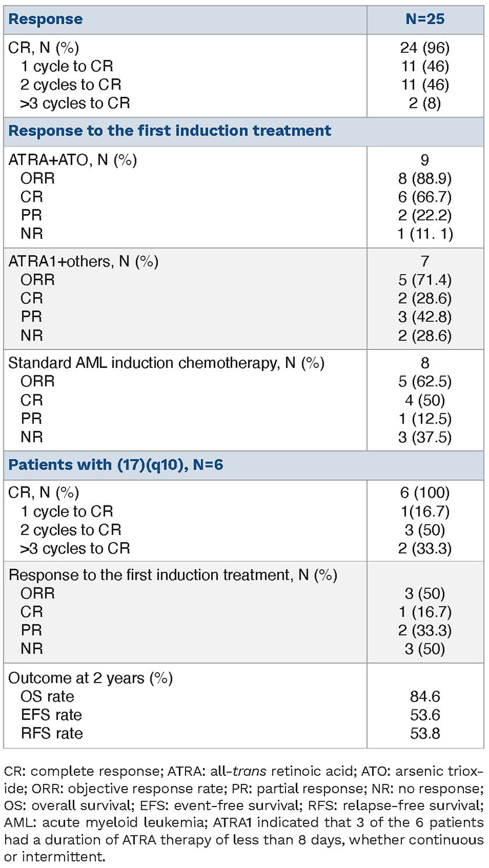Screen dimensions: 489x868
Task: Click the 'EFS rate' row label
Action: (51, 715)
